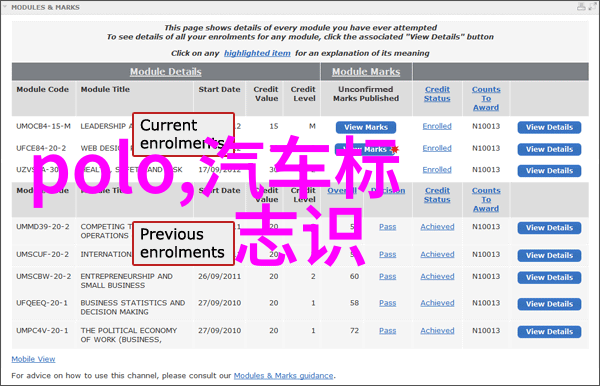600x386 pixels.
Task: View details for UFCE84-20-2 module
Action: (549, 149)
